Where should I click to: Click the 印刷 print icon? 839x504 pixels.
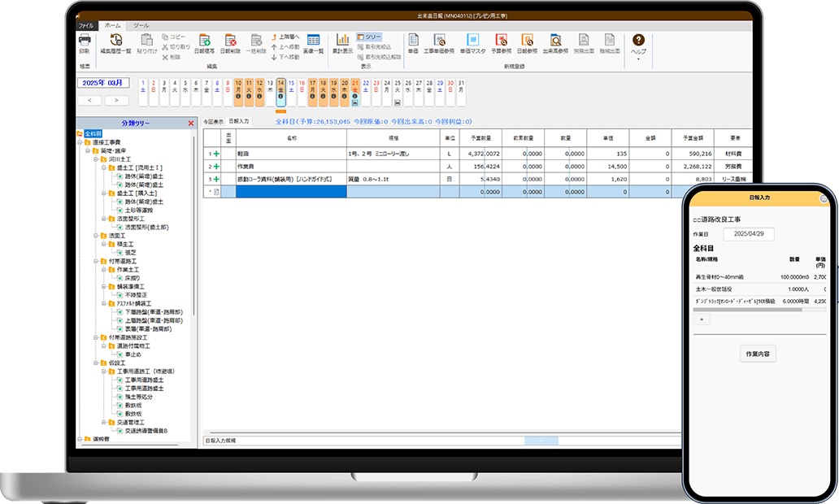point(85,41)
